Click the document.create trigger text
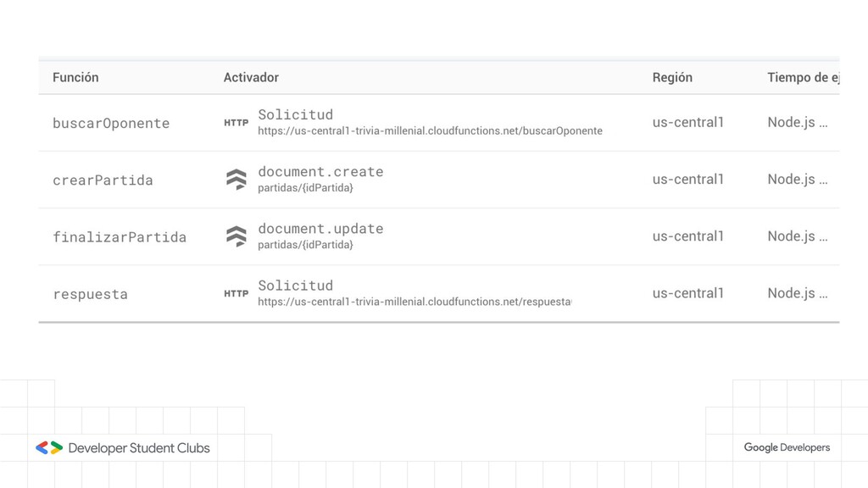The height and width of the screenshot is (488, 868). click(x=320, y=171)
